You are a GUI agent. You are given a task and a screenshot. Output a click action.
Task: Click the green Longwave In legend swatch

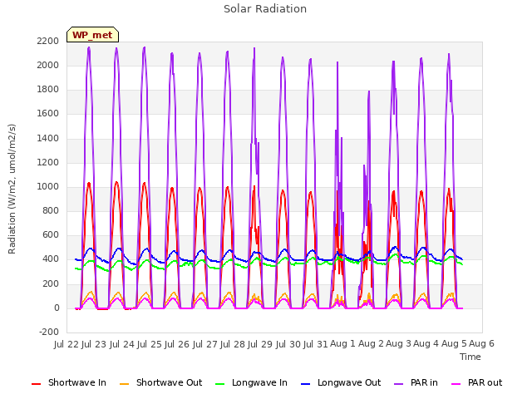219,384
